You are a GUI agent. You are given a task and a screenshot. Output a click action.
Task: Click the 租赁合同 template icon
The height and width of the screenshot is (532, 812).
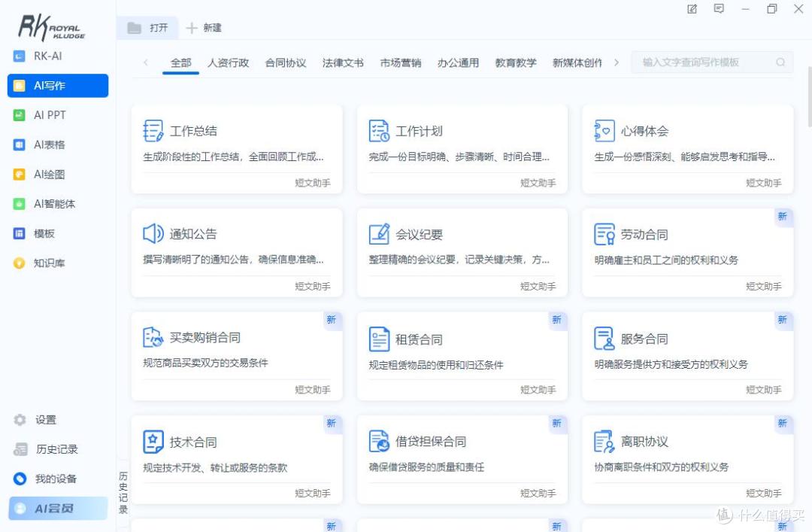pos(379,339)
